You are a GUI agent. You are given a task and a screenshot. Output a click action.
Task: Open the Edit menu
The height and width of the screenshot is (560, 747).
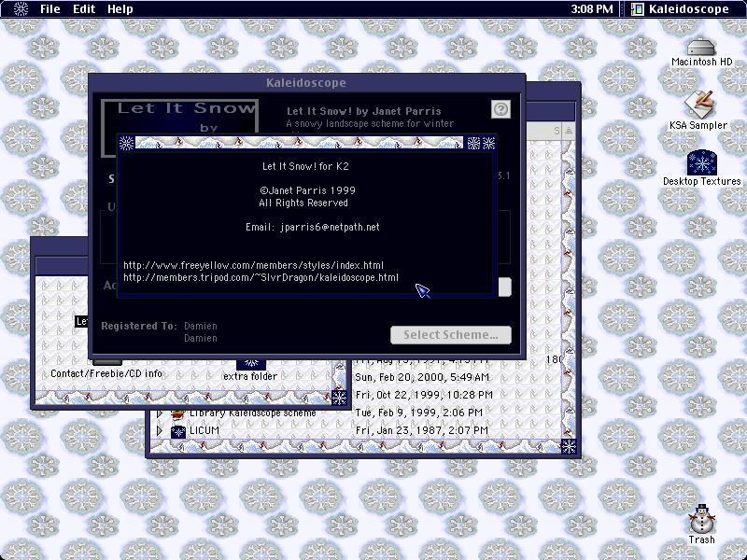(84, 9)
